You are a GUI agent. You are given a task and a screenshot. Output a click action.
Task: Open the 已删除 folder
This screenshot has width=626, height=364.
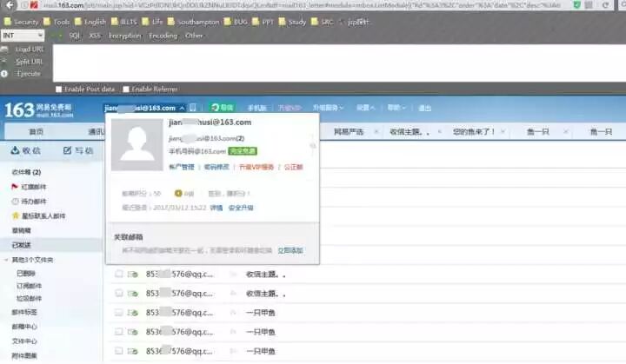[26, 274]
